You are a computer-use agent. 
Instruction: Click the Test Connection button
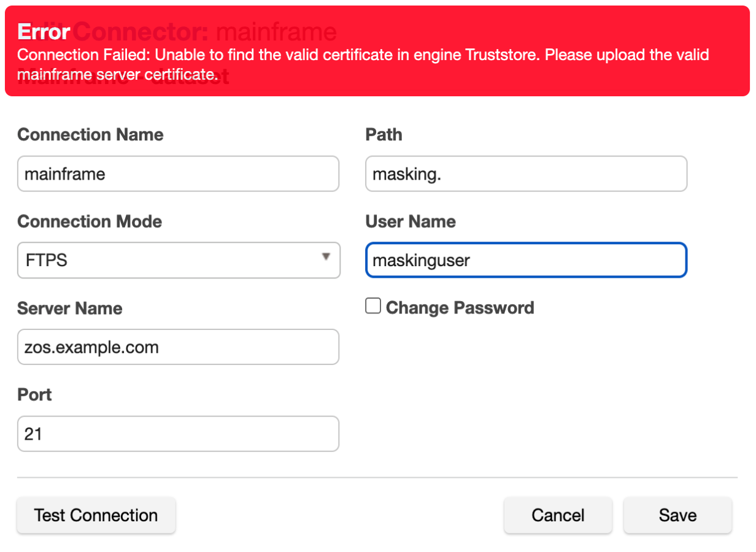click(96, 515)
